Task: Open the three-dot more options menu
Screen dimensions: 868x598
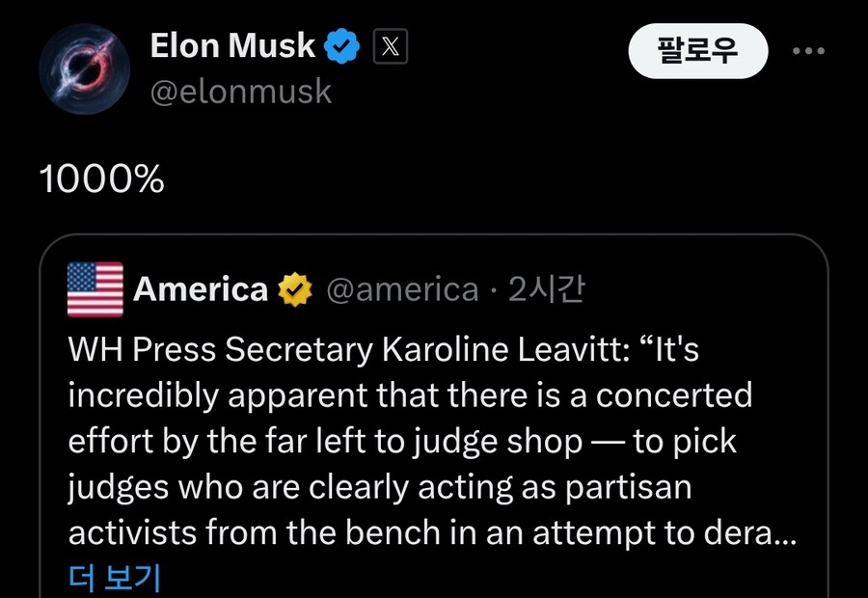Action: [x=808, y=51]
